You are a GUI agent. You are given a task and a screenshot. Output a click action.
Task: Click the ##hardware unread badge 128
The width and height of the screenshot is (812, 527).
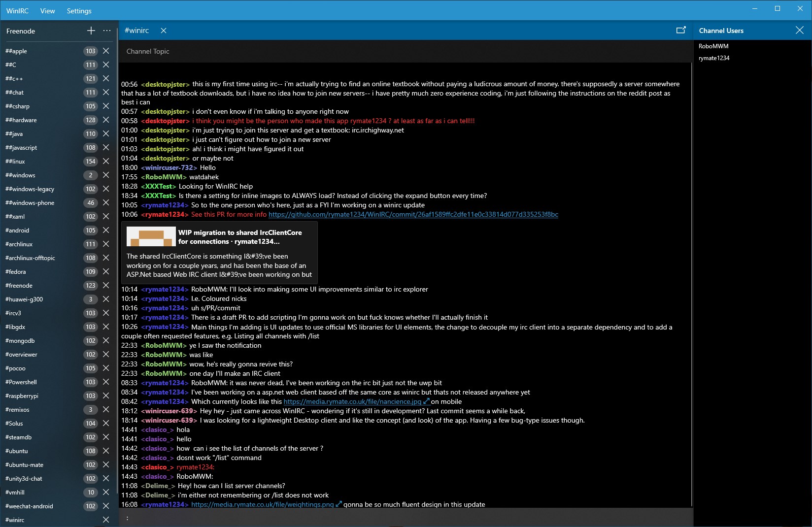click(x=91, y=120)
